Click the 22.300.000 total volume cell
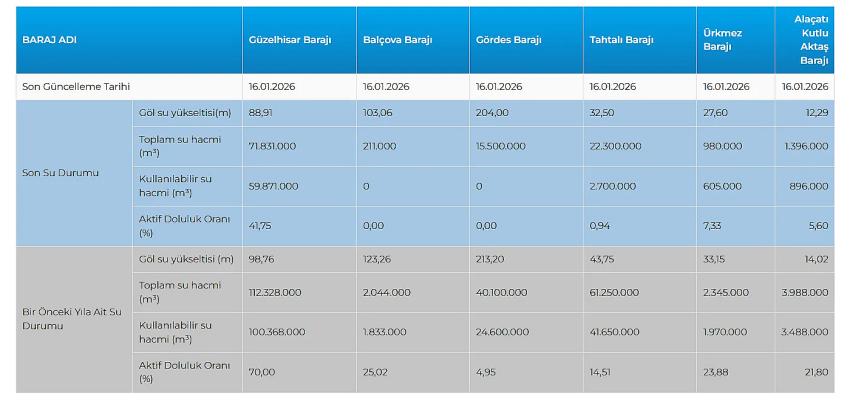This screenshot has height=407, width=850. click(x=614, y=146)
